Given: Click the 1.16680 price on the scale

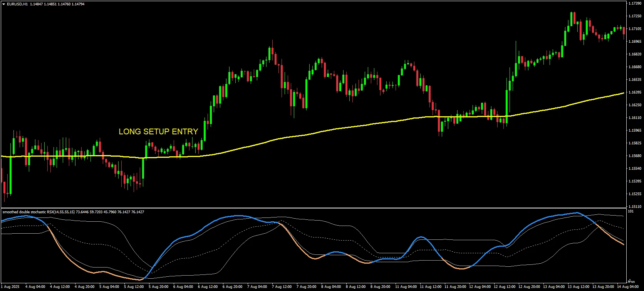Looking at the screenshot, I should coord(635,67).
